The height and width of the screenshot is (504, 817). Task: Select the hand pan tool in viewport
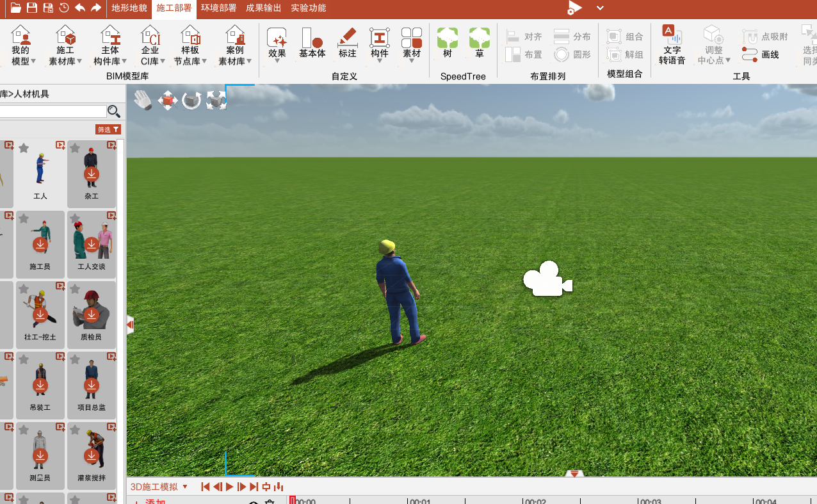click(x=143, y=100)
